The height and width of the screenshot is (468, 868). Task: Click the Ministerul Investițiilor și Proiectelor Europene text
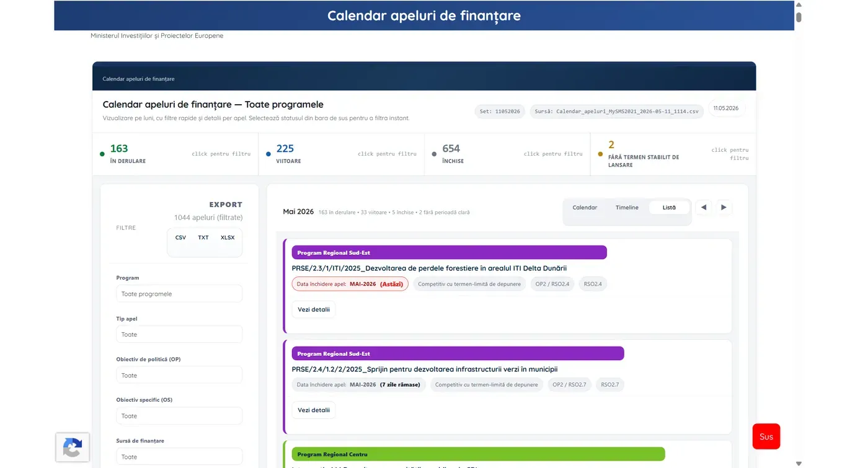(157, 36)
